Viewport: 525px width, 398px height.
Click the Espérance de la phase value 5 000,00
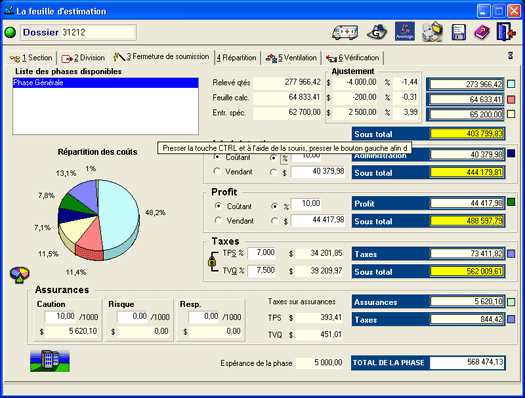319,363
